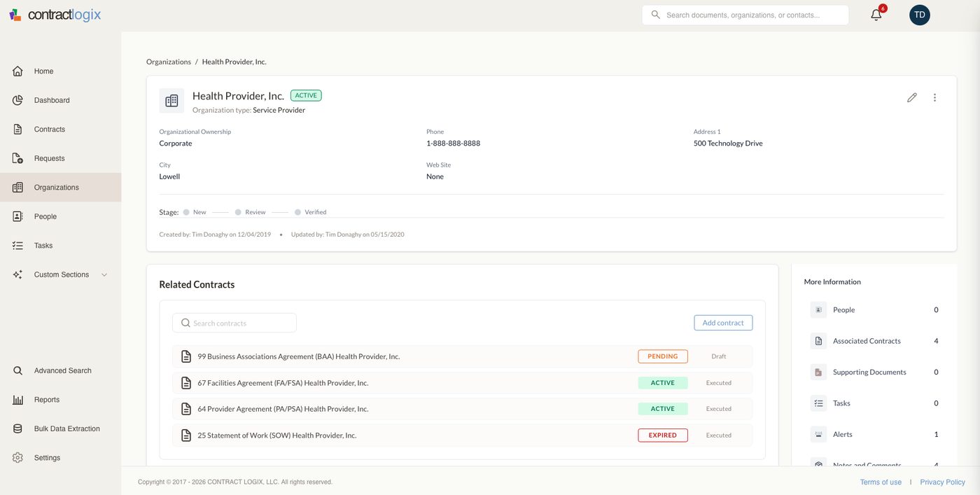Click the city value Lowell
The image size is (980, 495).
tap(169, 176)
